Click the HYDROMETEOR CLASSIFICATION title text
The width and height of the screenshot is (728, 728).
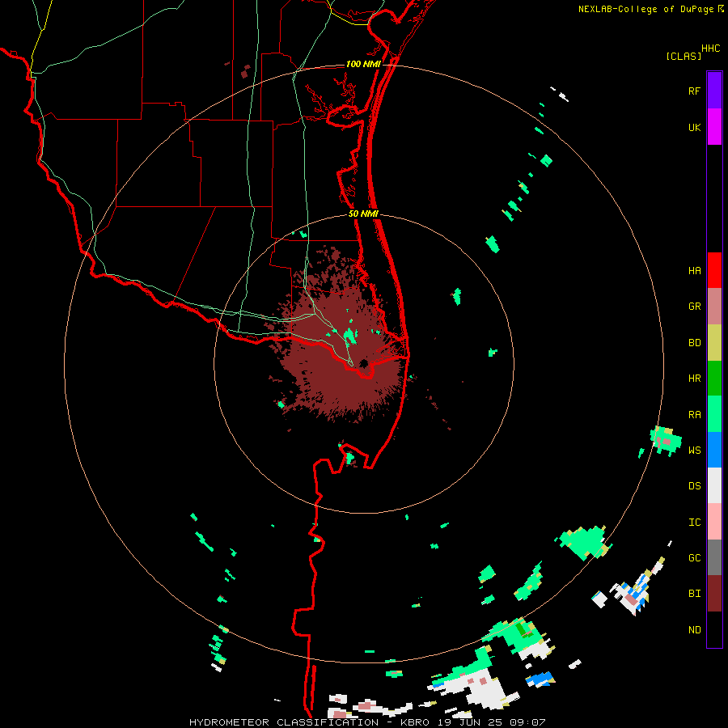284,722
